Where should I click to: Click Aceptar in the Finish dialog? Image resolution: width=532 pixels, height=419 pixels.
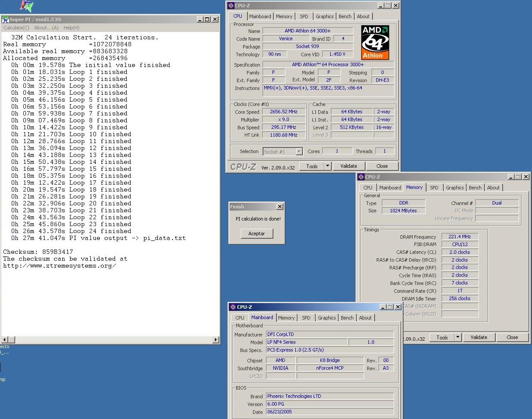coord(256,233)
